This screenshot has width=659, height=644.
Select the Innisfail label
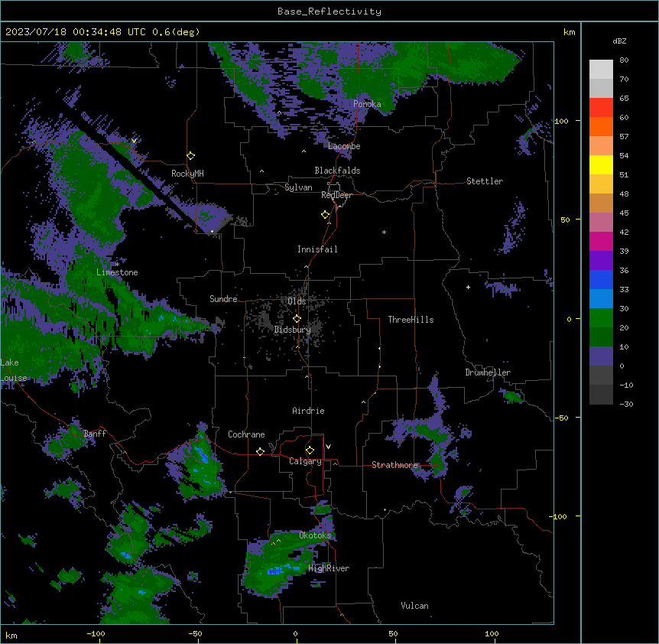click(x=317, y=249)
